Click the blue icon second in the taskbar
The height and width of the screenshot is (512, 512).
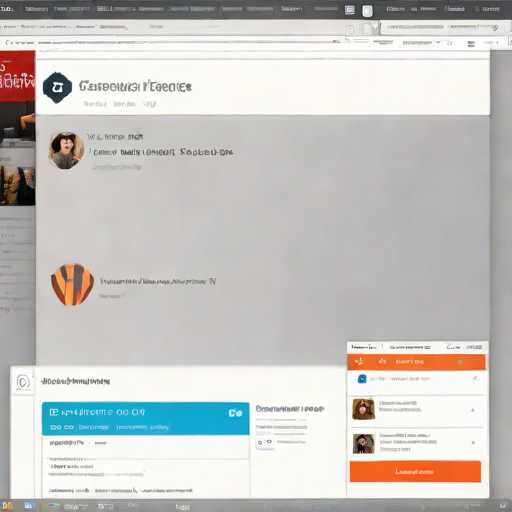coord(29,506)
